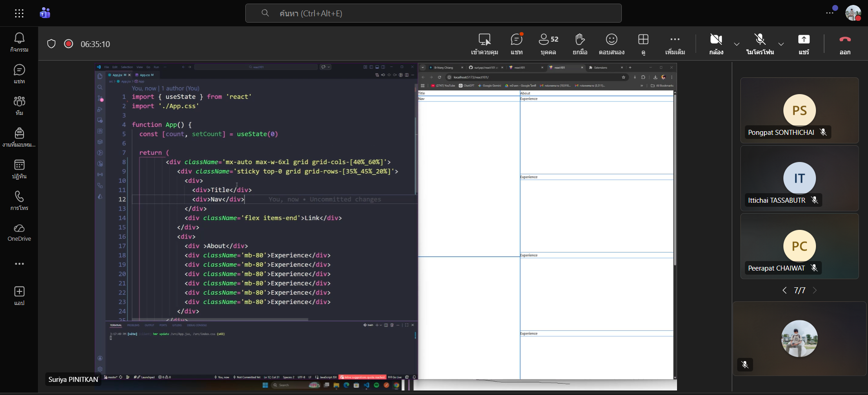Open the Activity bell in sidebar
Image resolution: width=868 pixels, height=395 pixels.
tap(19, 42)
